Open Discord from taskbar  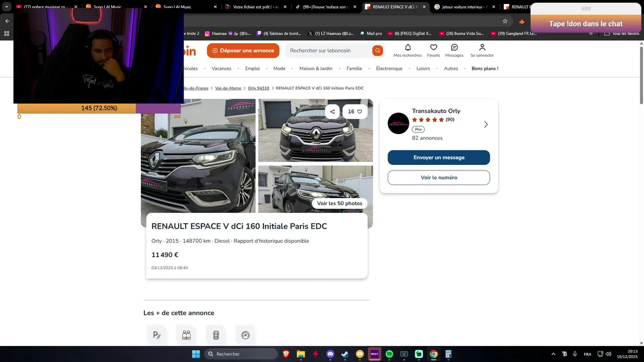pyautogui.click(x=330, y=354)
